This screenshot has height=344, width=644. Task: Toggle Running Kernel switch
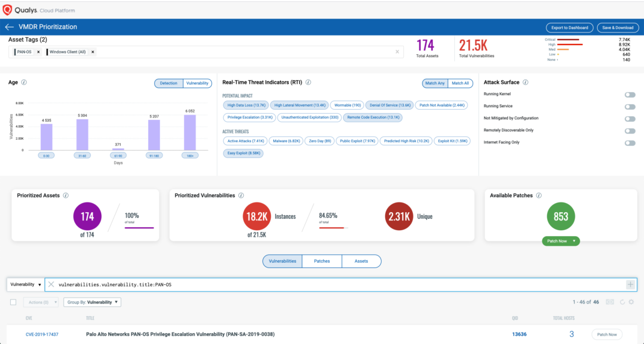(x=630, y=95)
